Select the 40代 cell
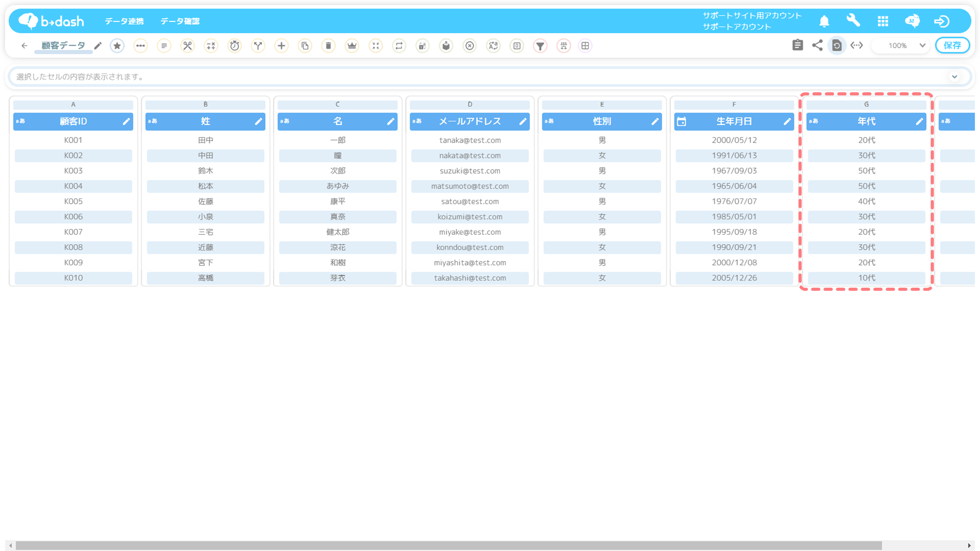Viewport: 980px width, 551px height. (x=866, y=201)
